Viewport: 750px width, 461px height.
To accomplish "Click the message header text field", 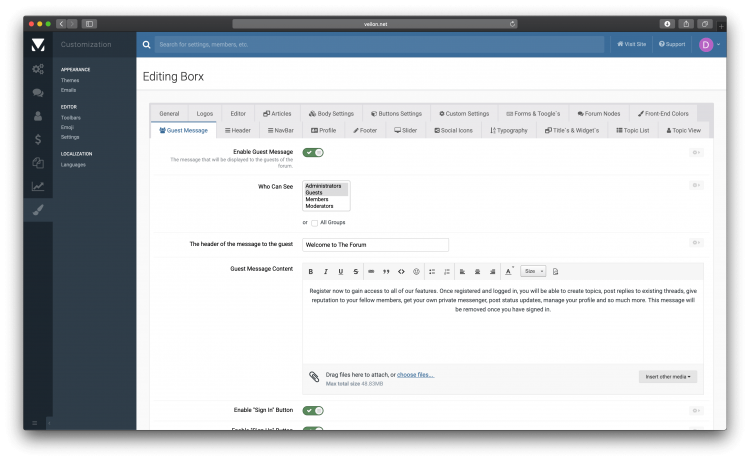I will [375, 245].
